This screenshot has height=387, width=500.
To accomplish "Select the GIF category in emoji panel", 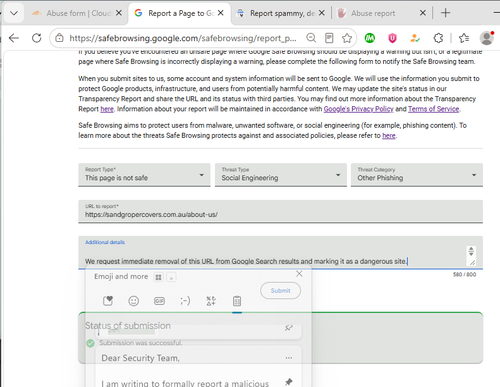I will coord(159,301).
